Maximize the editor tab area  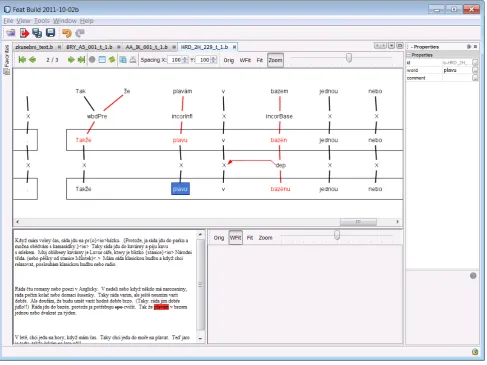(x=400, y=46)
